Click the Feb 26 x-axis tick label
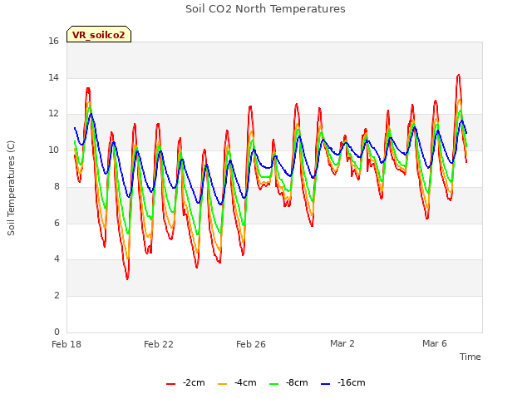The width and height of the screenshot is (532, 399). pyautogui.click(x=251, y=344)
